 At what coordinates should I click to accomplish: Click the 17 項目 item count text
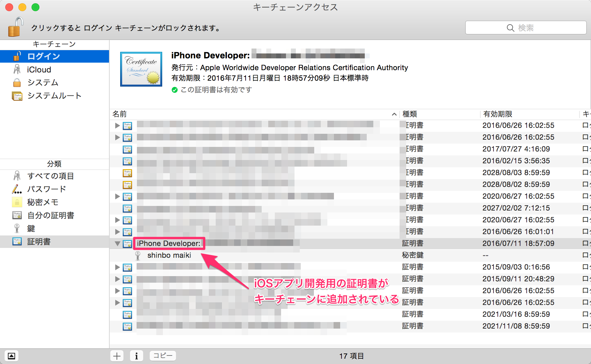point(351,356)
